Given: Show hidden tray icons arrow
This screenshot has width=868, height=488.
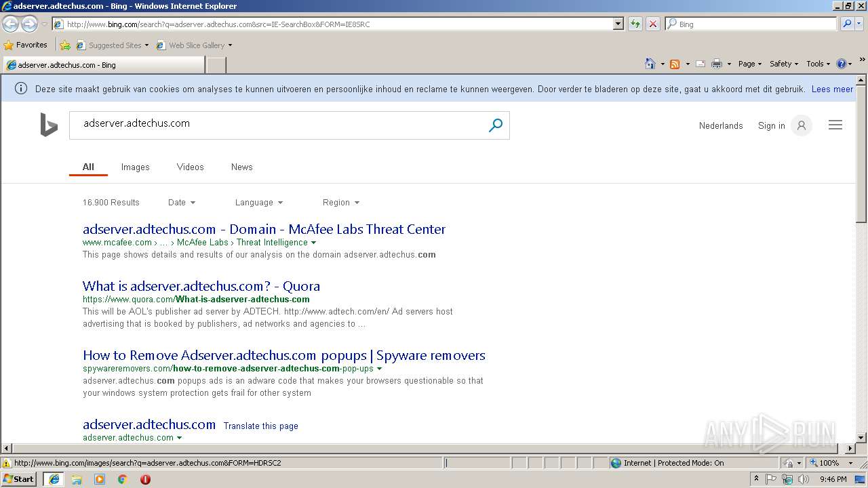Looking at the screenshot, I should point(756,479).
